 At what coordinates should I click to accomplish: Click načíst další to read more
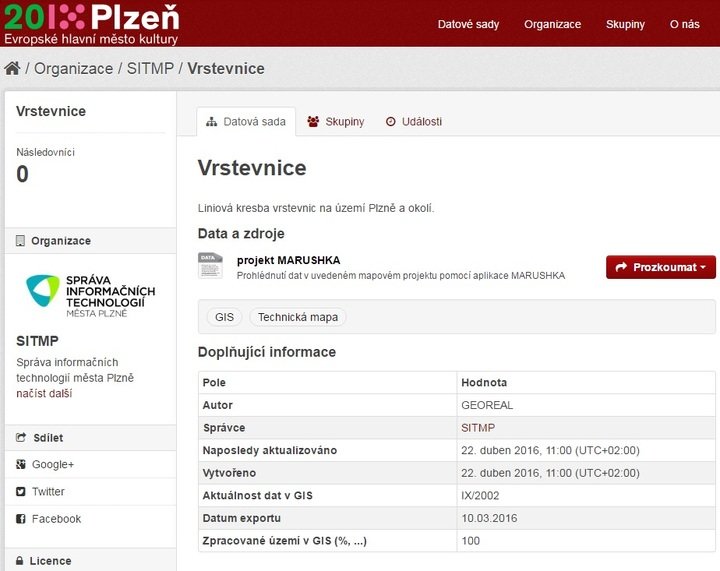point(44,393)
